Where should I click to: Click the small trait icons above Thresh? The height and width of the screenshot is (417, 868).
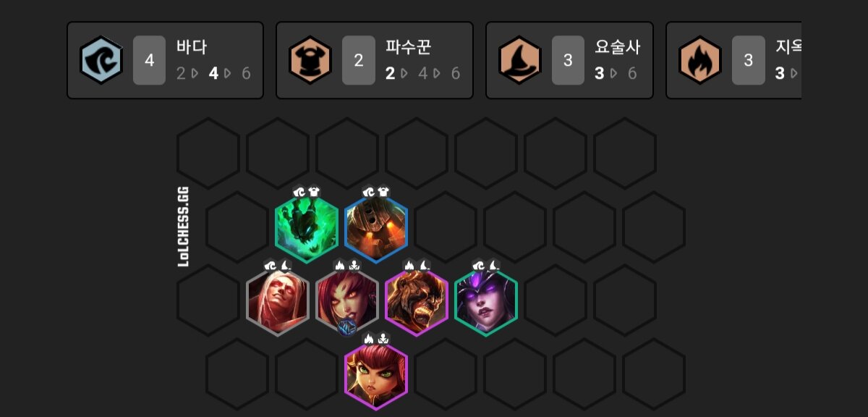307,192
